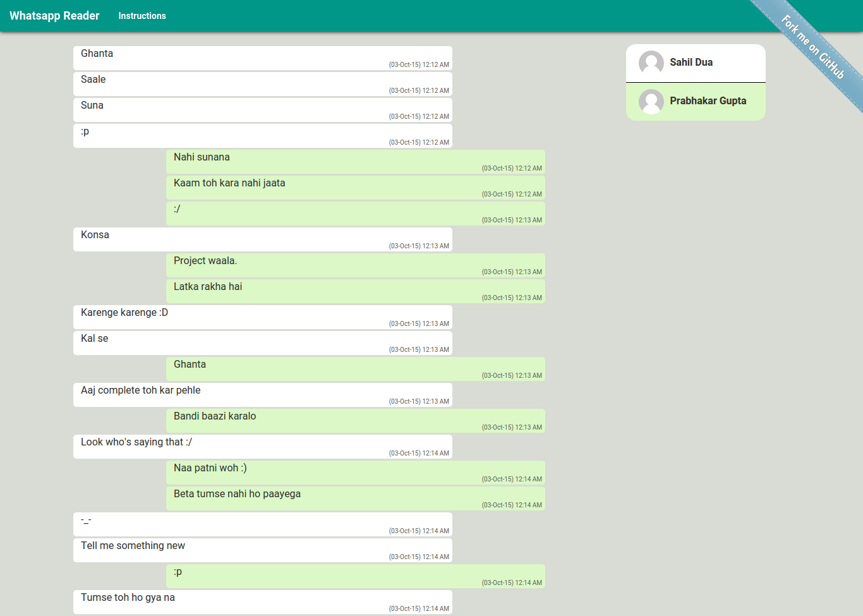Click the 'Aaj complete toh kar pehle' message
The image size is (863, 616).
tap(262, 395)
